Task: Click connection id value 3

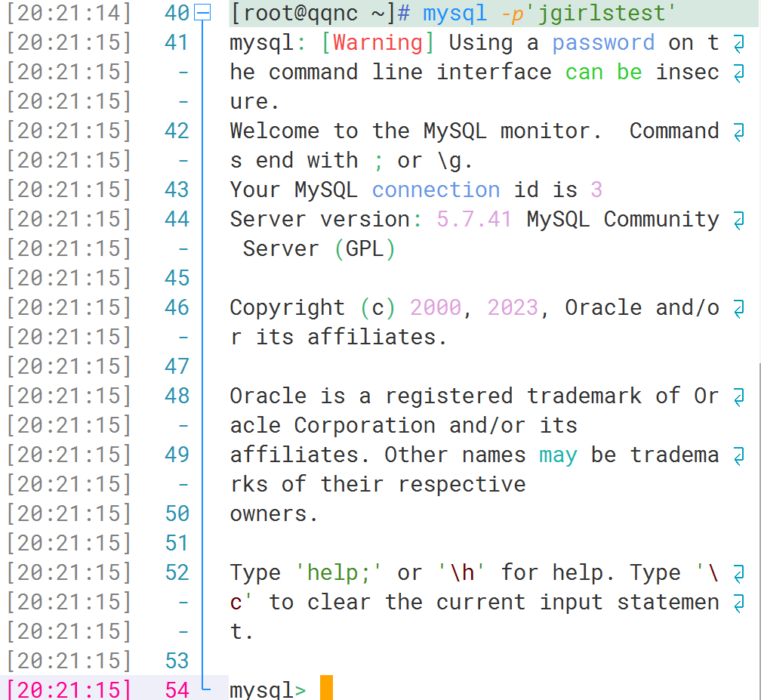Action: tap(596, 190)
